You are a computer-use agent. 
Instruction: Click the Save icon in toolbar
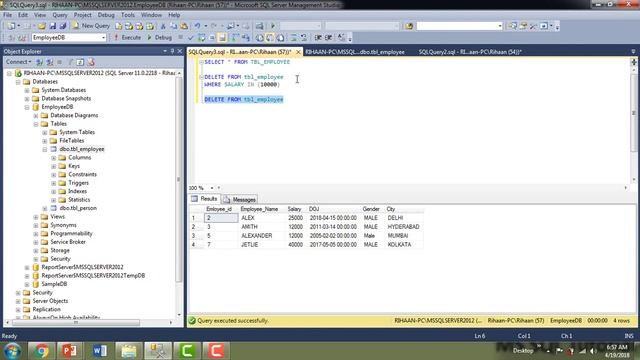pyautogui.click(x=53, y=26)
